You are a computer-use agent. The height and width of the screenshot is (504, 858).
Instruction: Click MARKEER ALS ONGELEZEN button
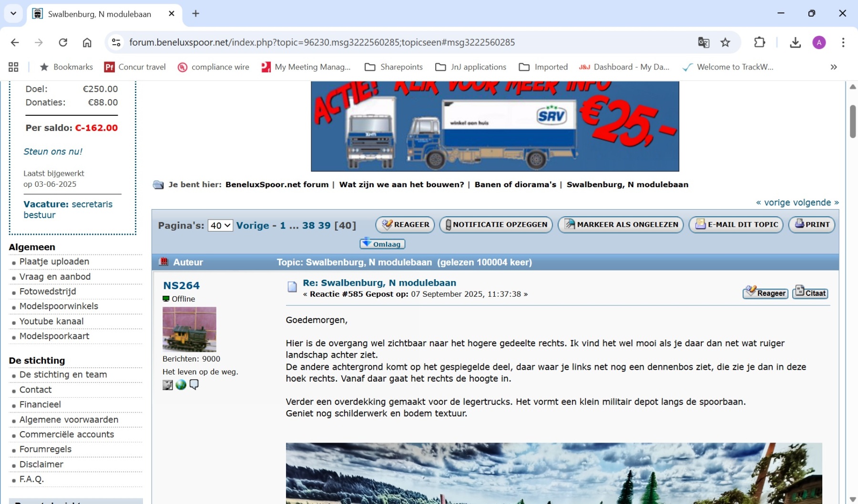(621, 224)
